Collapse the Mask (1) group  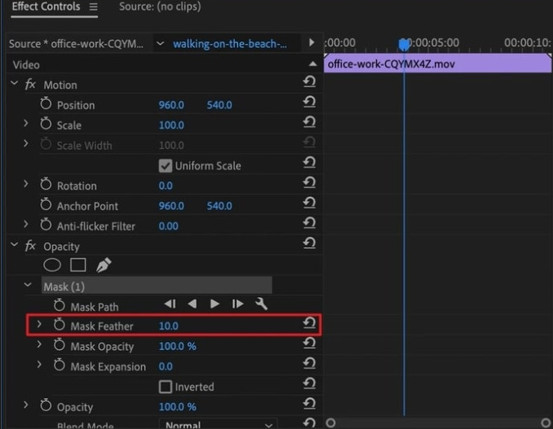click(28, 285)
